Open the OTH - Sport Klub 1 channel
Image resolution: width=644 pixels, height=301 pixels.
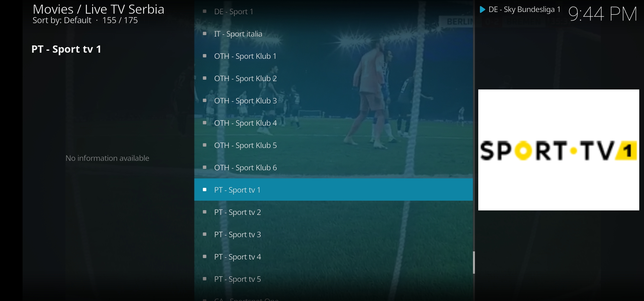click(x=333, y=56)
